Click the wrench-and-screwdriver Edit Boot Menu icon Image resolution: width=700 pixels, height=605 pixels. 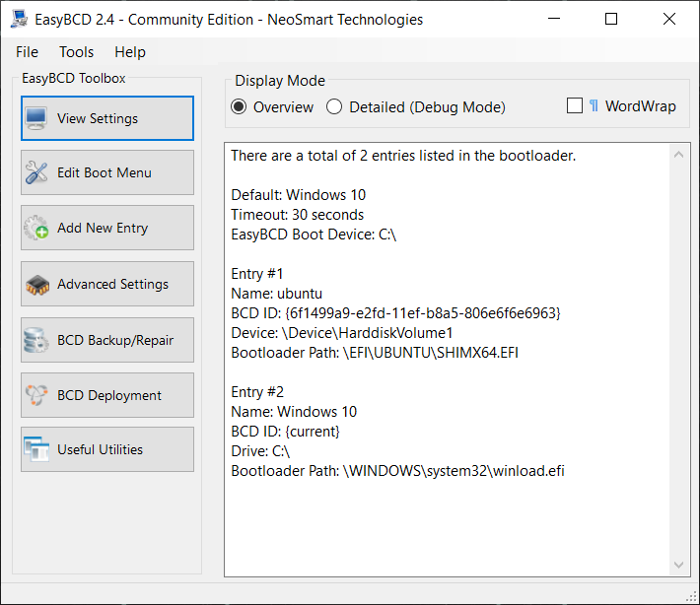36,172
